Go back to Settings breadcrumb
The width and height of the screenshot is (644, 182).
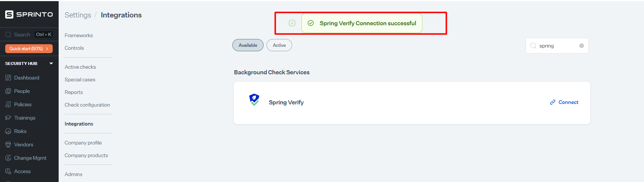coord(78,15)
